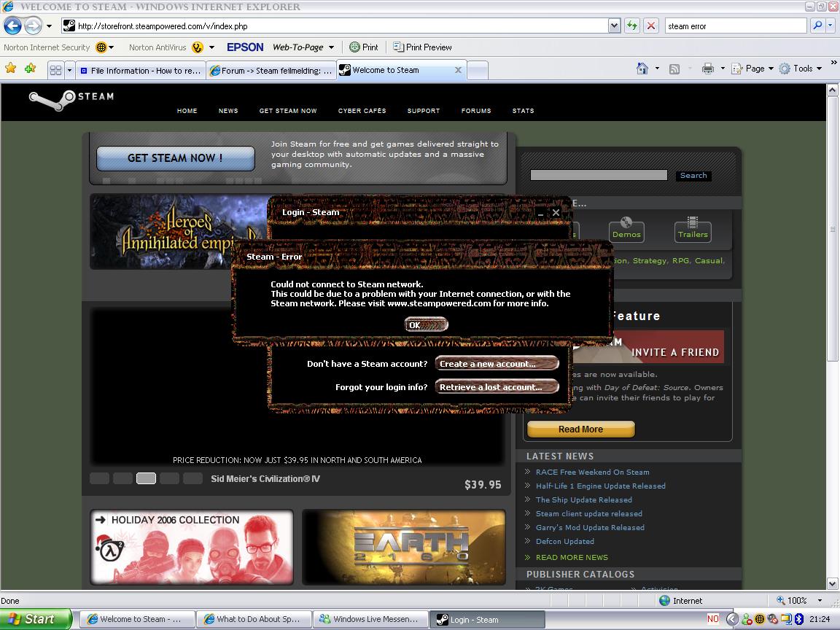The image size is (840, 630).
Task: Open 'Garry's Mod Update Released' news
Action: (590, 527)
